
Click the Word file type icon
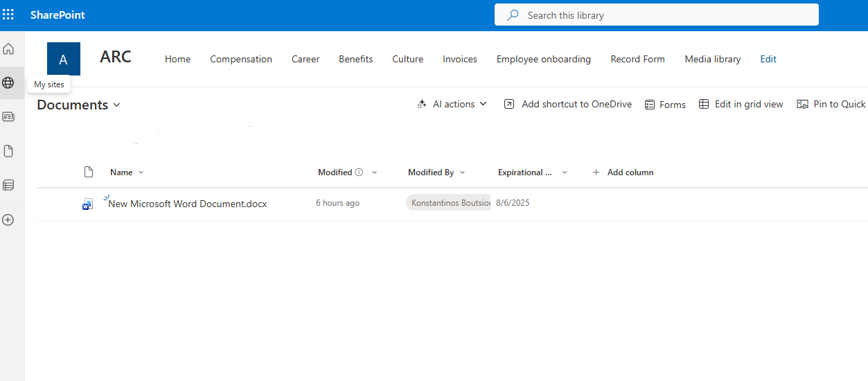click(x=88, y=204)
